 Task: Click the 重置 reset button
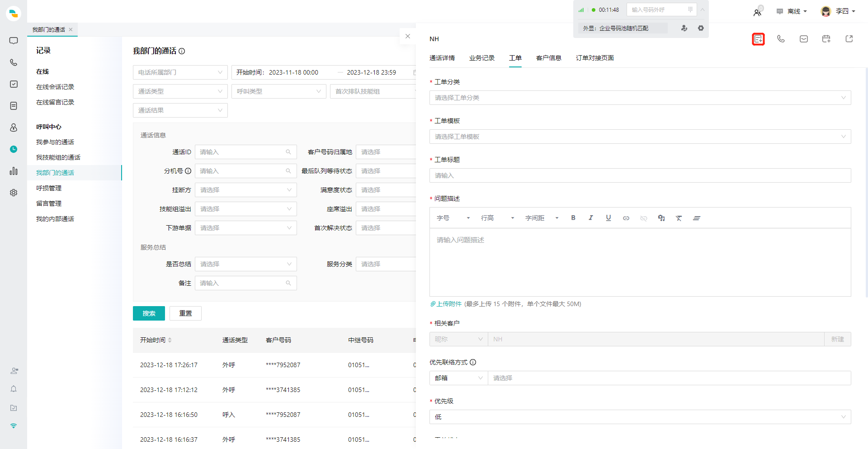(185, 313)
